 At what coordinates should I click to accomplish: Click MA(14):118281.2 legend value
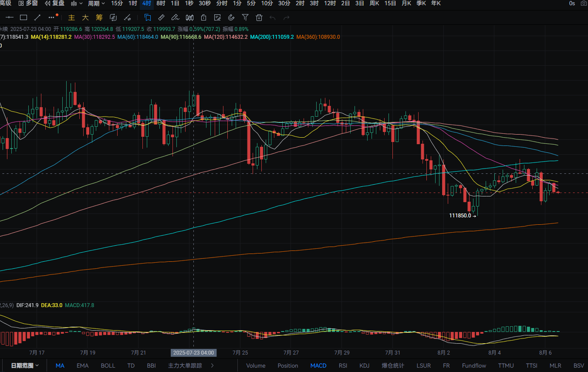(51, 37)
